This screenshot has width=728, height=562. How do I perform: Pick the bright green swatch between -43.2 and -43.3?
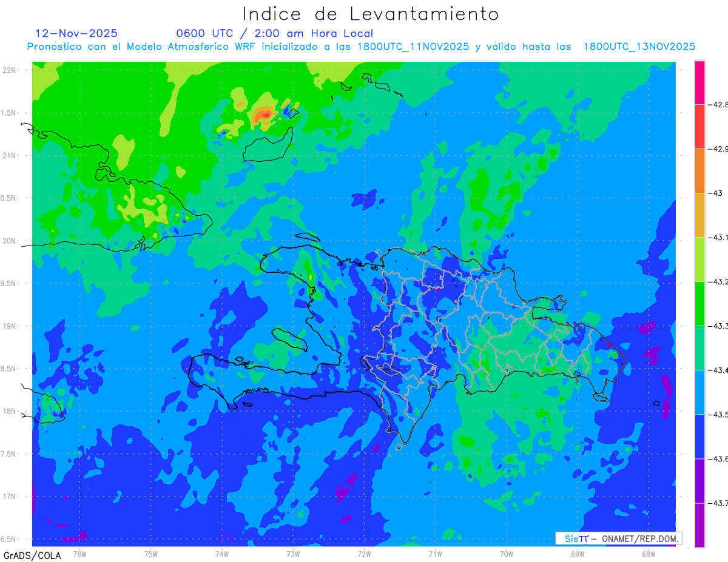point(699,303)
